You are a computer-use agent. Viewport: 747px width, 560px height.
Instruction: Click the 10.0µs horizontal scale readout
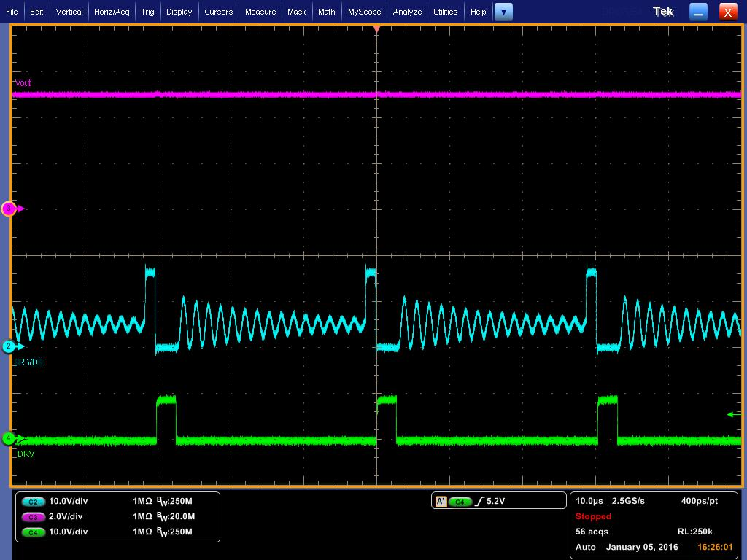590,501
